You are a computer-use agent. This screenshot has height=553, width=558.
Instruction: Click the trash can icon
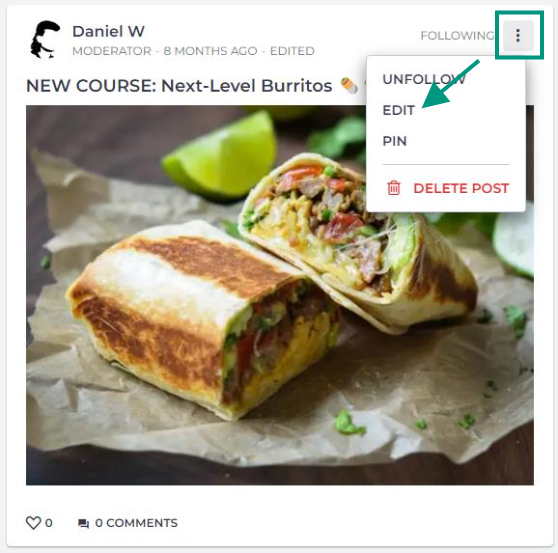[394, 188]
